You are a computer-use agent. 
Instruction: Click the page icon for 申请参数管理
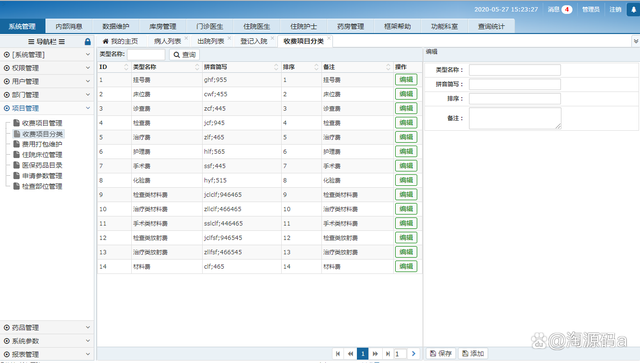[17, 175]
